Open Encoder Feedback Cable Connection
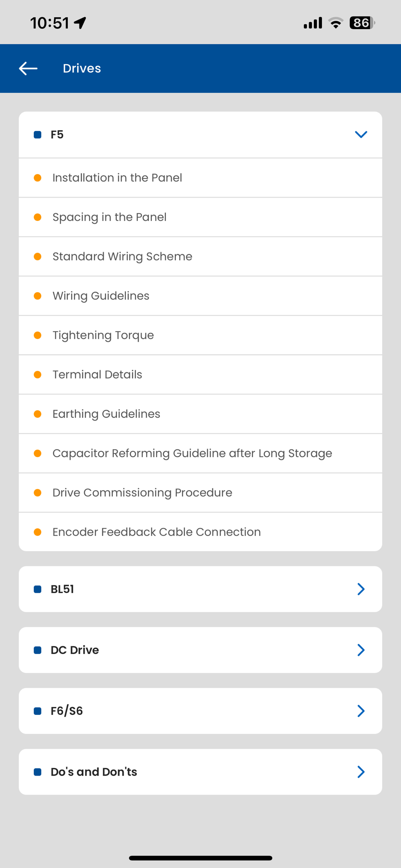The image size is (401, 868). pyautogui.click(x=157, y=532)
